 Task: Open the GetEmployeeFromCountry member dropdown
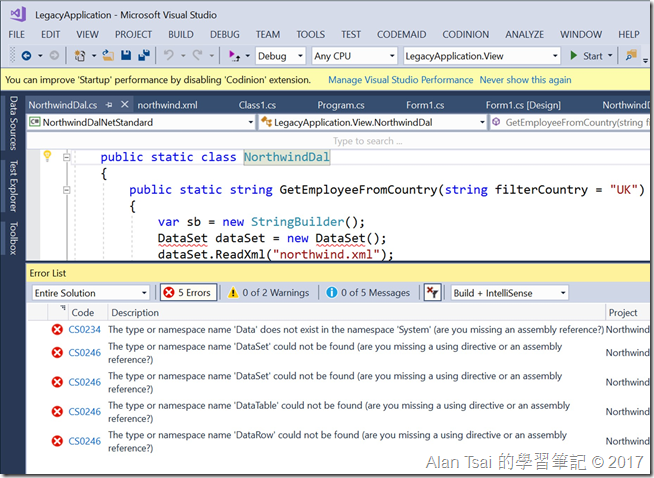(570, 122)
